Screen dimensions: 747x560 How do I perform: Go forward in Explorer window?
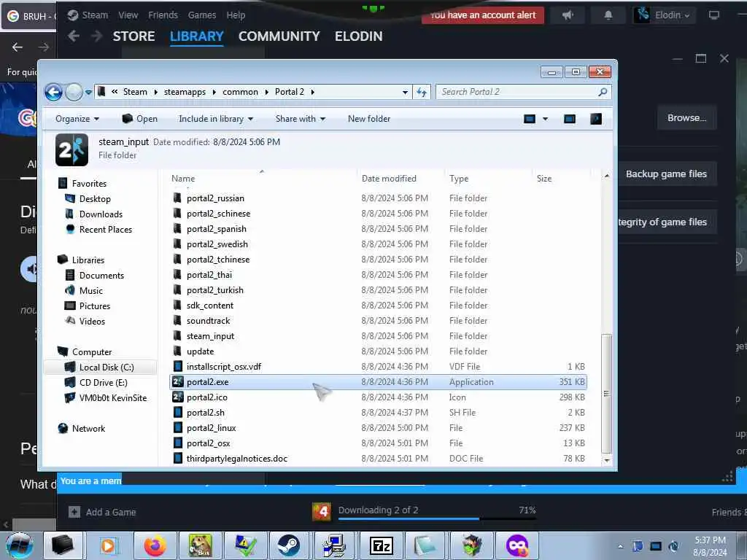[x=74, y=92]
